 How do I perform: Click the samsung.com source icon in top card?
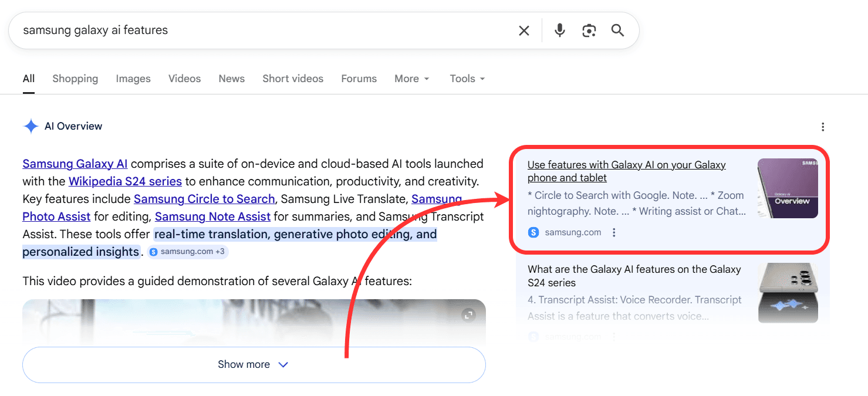point(533,232)
